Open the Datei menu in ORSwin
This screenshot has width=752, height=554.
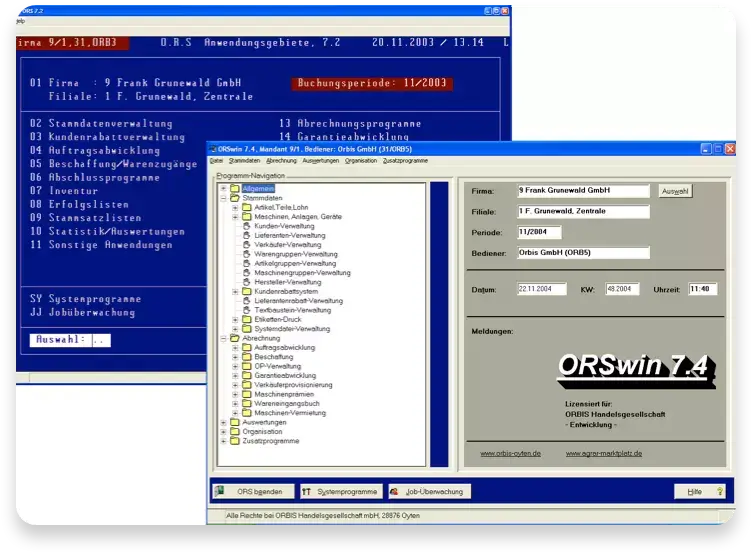point(216,161)
